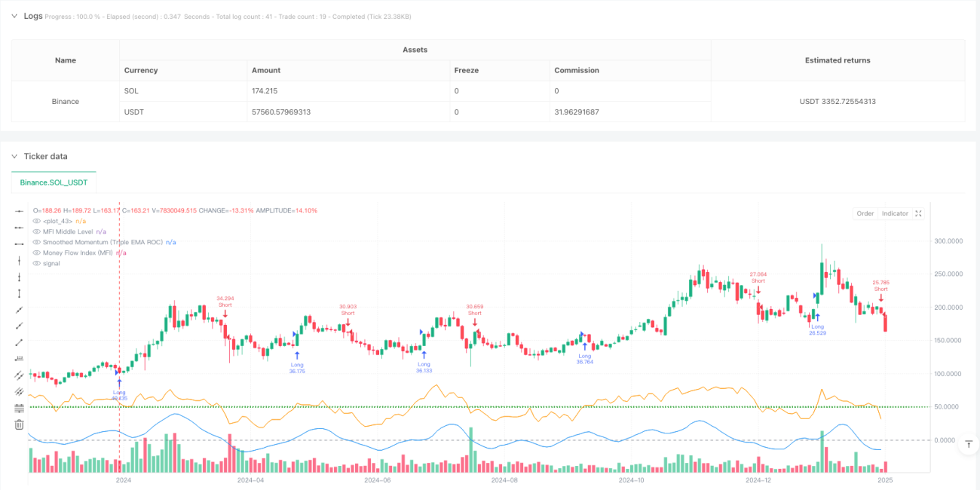Hide the signal plot
Viewport: 980px width, 490px height.
37,263
